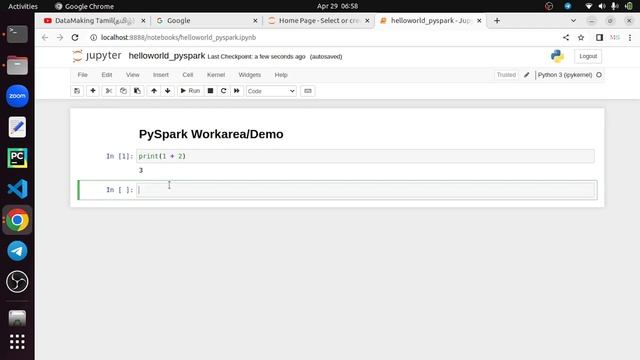Open a new browser tab
640x360 pixels.
coord(497,20)
